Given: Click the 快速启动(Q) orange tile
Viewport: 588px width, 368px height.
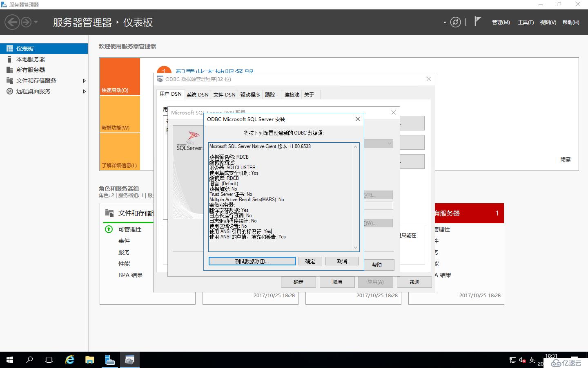Looking at the screenshot, I should click(x=120, y=76).
